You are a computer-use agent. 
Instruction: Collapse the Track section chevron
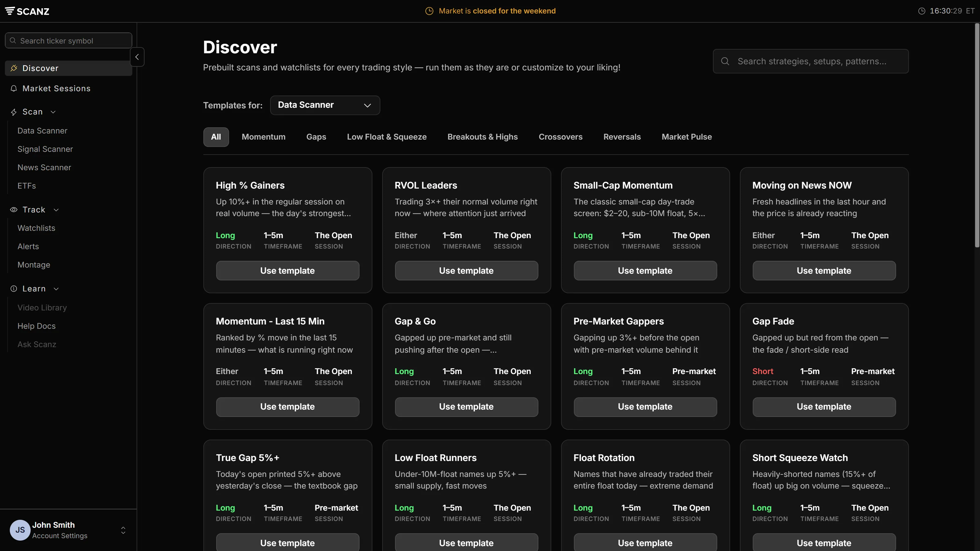click(x=56, y=210)
